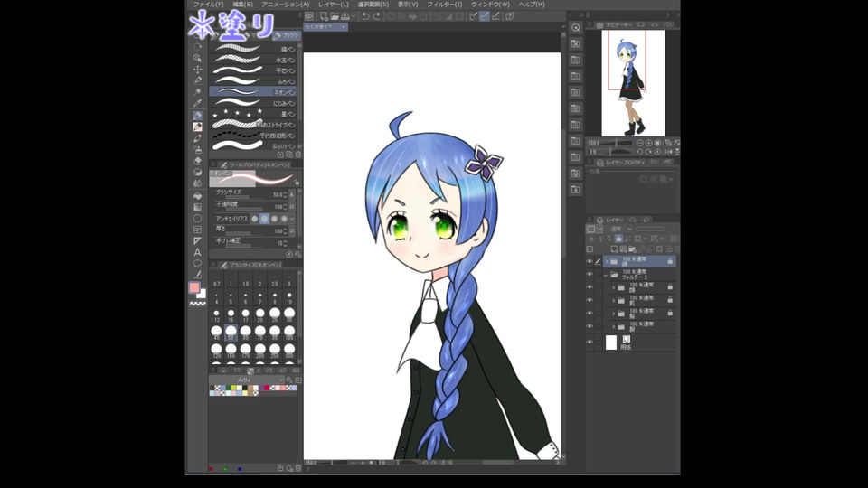
Task: Open the レイヤー(L) menu
Action: pyautogui.click(x=334, y=5)
